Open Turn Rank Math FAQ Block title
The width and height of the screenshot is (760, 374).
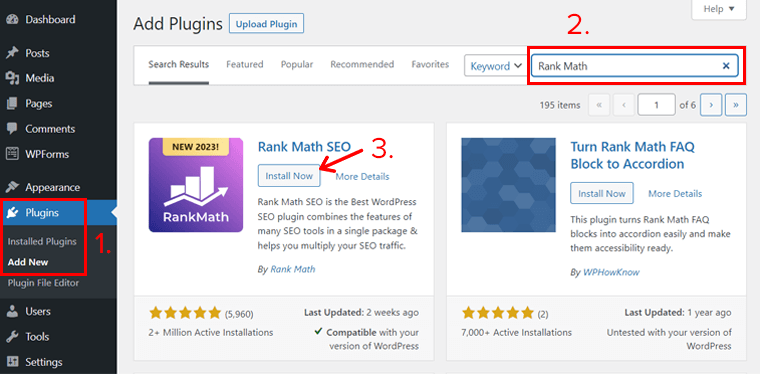[x=633, y=155]
